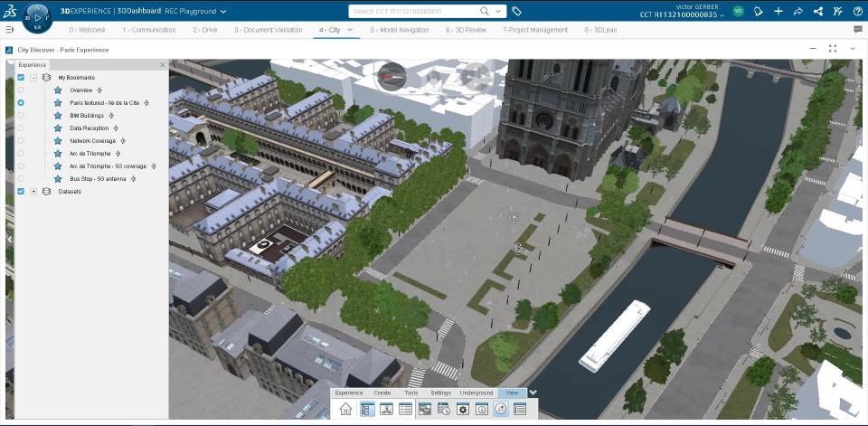Select the BIM Buildings radio button
The image size is (868, 426).
[x=21, y=116]
